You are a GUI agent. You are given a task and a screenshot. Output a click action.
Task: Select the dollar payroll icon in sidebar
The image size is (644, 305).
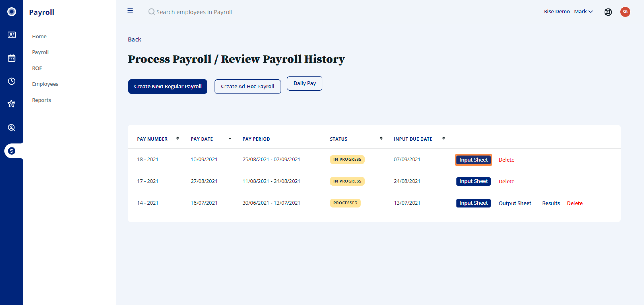tap(11, 151)
